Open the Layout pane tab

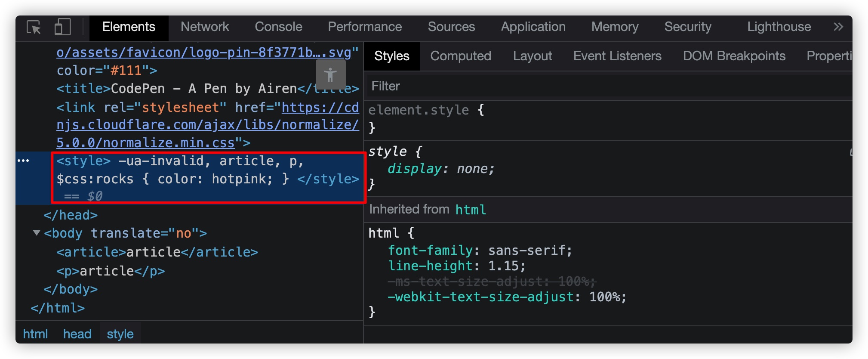coord(532,56)
